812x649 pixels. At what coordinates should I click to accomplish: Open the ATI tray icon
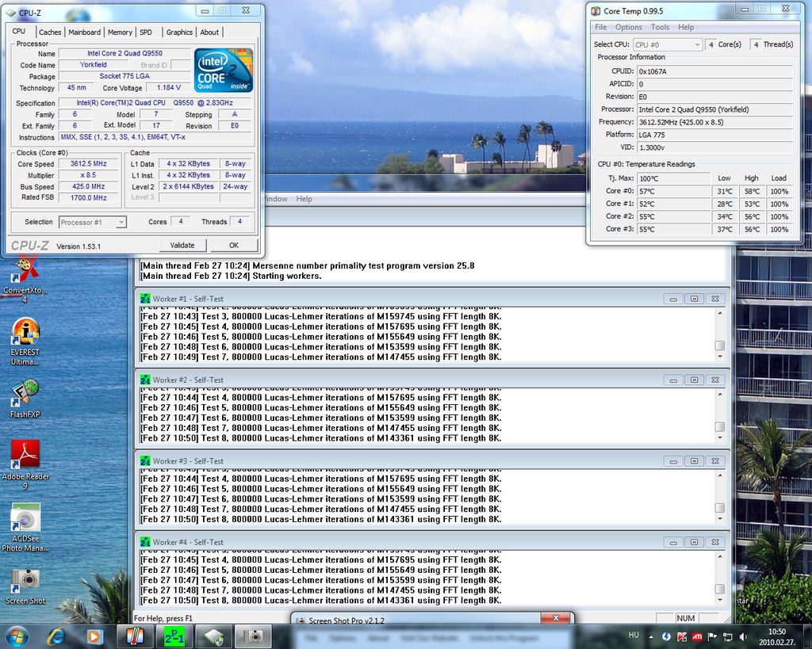[697, 636]
